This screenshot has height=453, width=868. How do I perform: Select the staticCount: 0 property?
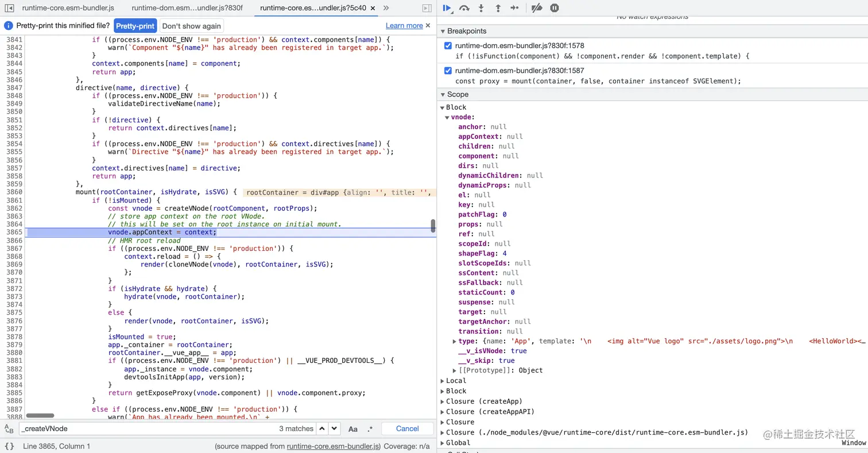[486, 292]
